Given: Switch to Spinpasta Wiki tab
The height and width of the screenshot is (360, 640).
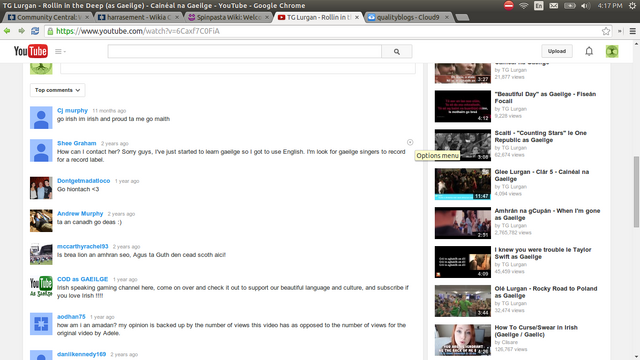Looking at the screenshot, I should tap(228, 17).
